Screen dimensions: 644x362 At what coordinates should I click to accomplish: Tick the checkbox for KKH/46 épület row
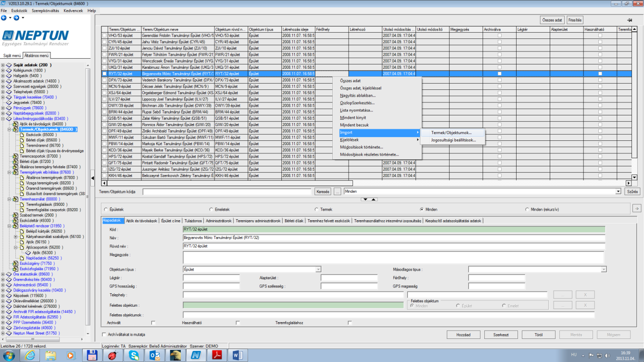pos(104,175)
